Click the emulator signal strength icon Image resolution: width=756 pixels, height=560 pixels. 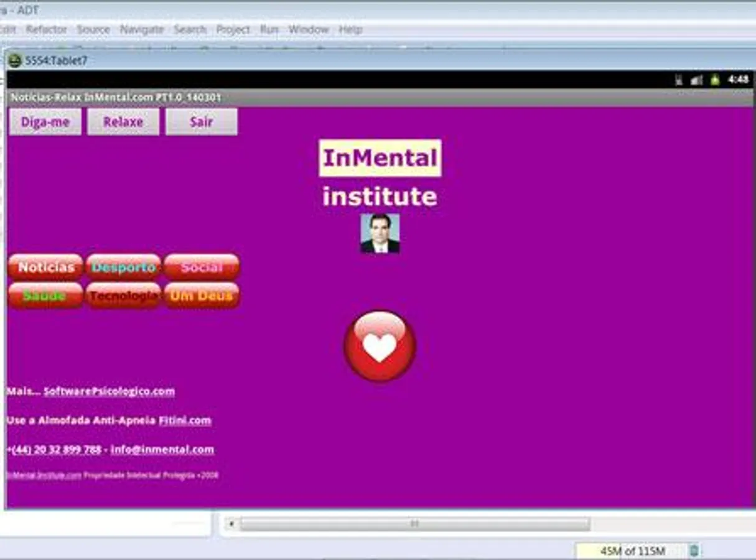(x=696, y=80)
